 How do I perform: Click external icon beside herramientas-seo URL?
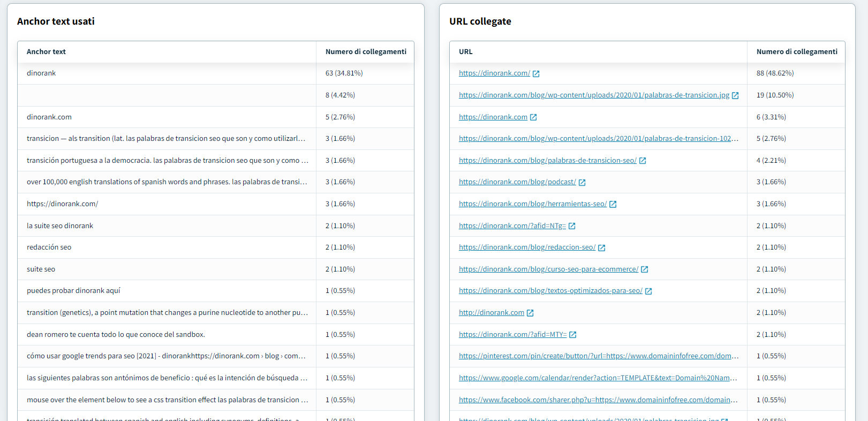click(x=613, y=204)
